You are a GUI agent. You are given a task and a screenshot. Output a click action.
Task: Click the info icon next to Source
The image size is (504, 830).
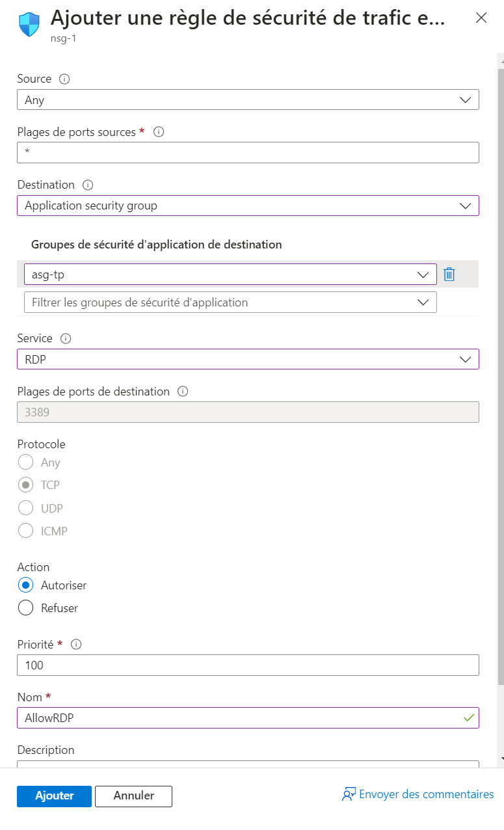(64, 79)
